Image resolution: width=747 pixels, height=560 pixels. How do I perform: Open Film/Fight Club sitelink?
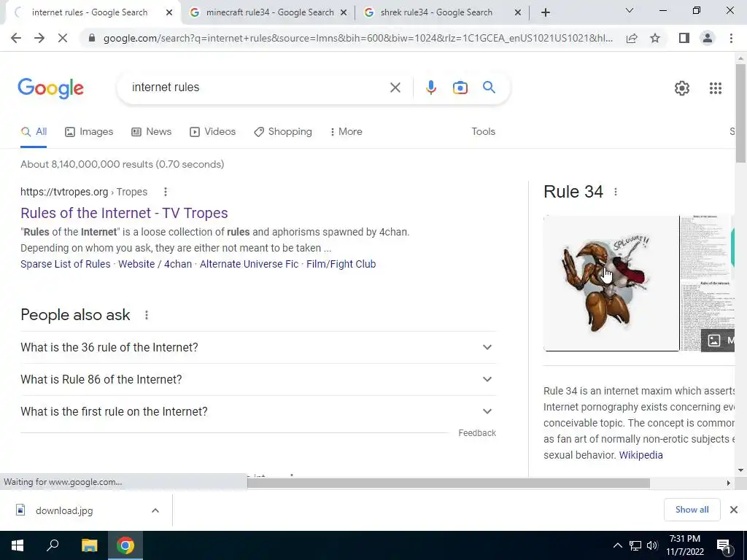pos(341,264)
